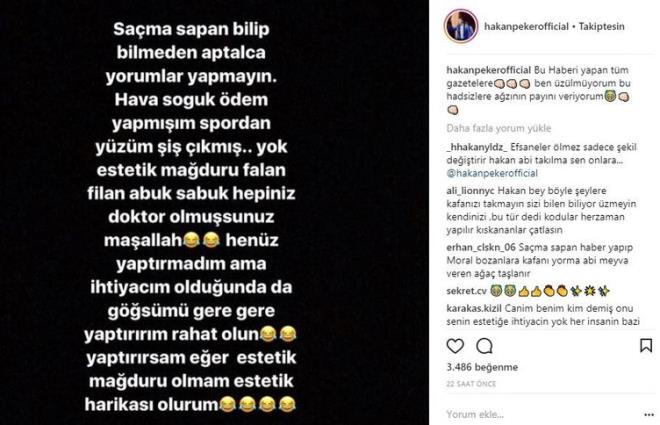
Task: Open the comment bubble icon
Action: (x=484, y=346)
